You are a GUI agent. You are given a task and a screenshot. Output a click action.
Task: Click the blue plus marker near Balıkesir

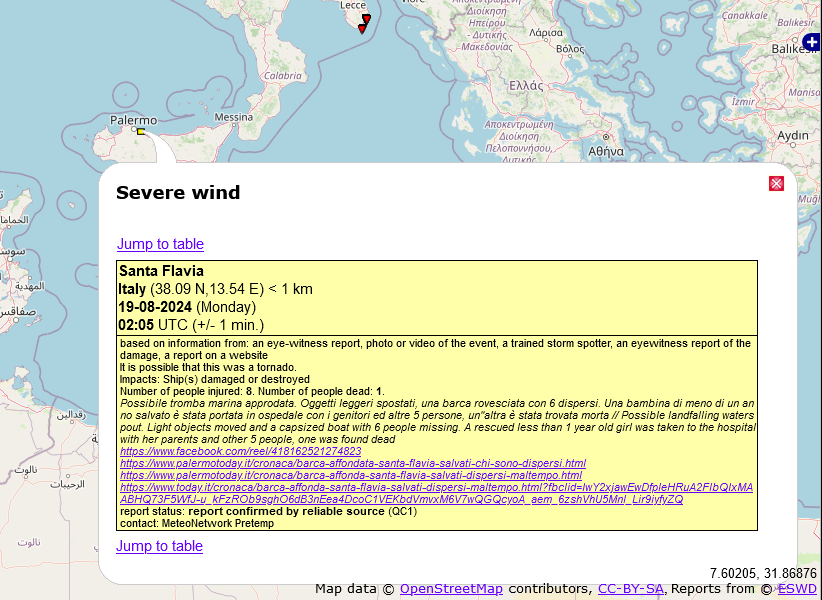coord(812,42)
